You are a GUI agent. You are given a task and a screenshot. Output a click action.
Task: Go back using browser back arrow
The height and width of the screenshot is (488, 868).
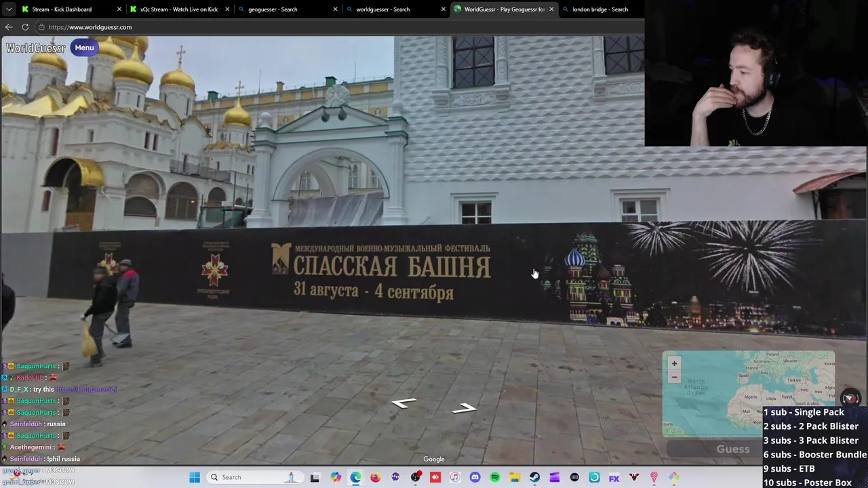coord(9,27)
